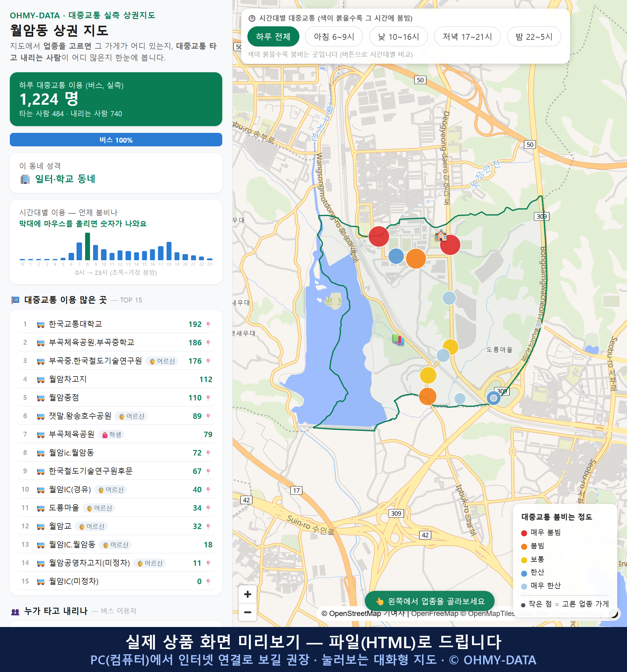This screenshot has height=672, width=627.
Task: Select the 하루 전체 time filter
Action: pyautogui.click(x=273, y=36)
